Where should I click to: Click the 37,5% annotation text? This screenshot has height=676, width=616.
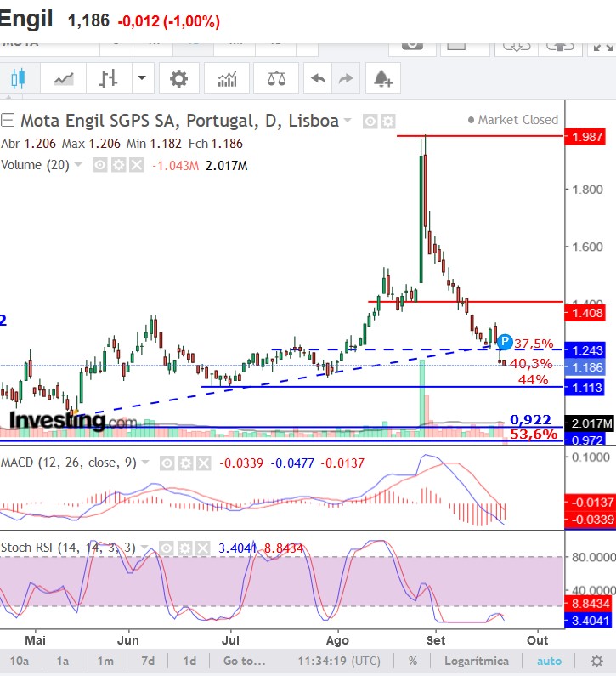point(534,344)
